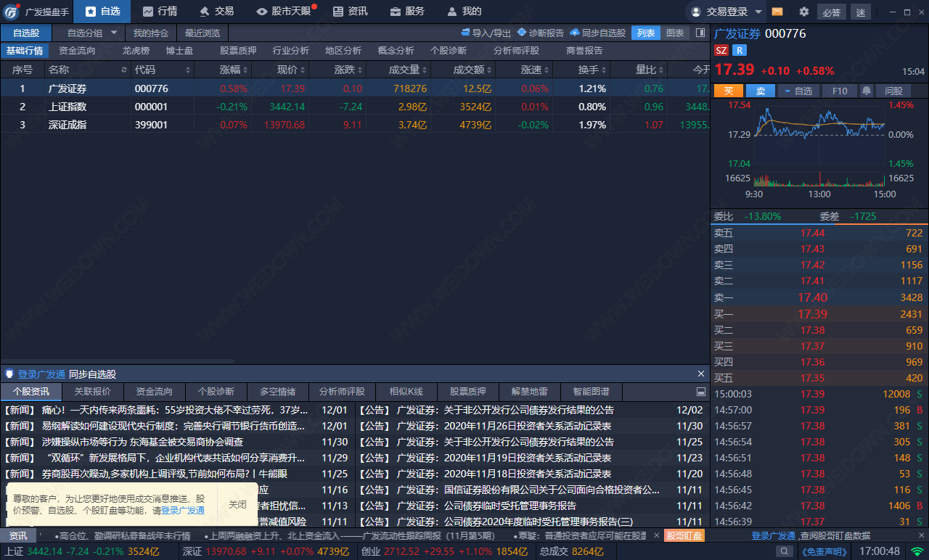Image resolution: width=929 pixels, height=560 pixels.
Task: Click the 迷 button in title bar
Action: coord(861,12)
